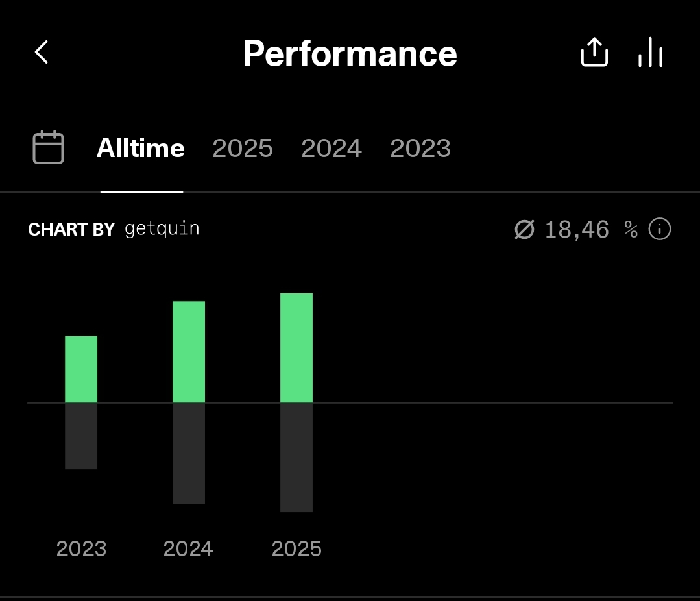700x601 pixels.
Task: Tap the info icon beside 18,46 %
Action: [660, 229]
